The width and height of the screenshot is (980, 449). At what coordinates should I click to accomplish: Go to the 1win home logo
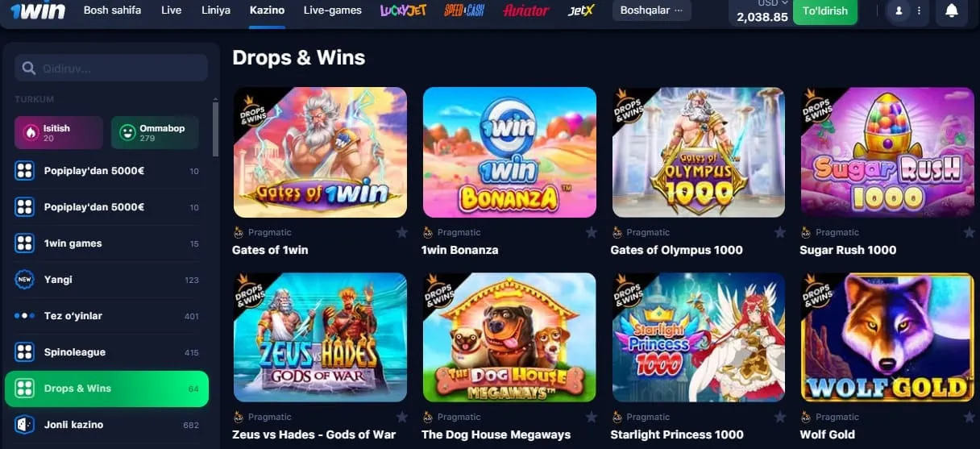coord(38,10)
